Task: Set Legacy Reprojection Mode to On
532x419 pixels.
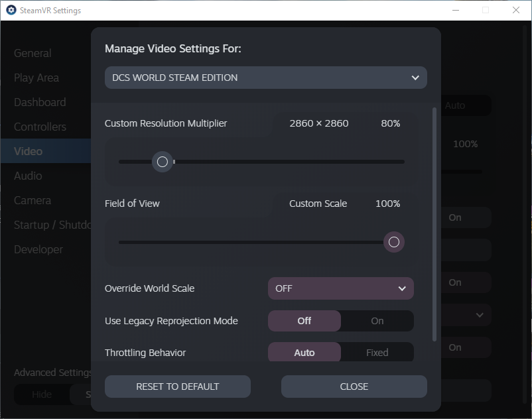Action: (x=377, y=321)
